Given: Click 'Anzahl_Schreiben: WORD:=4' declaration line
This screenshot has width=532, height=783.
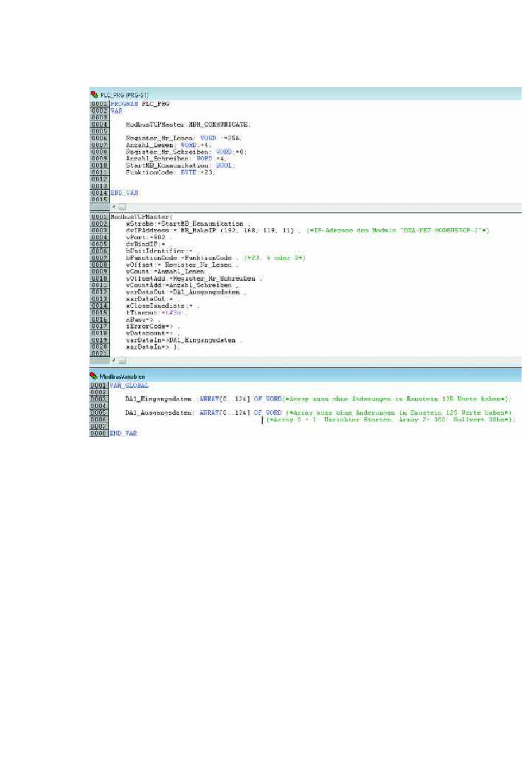Looking at the screenshot, I should [x=176, y=159].
